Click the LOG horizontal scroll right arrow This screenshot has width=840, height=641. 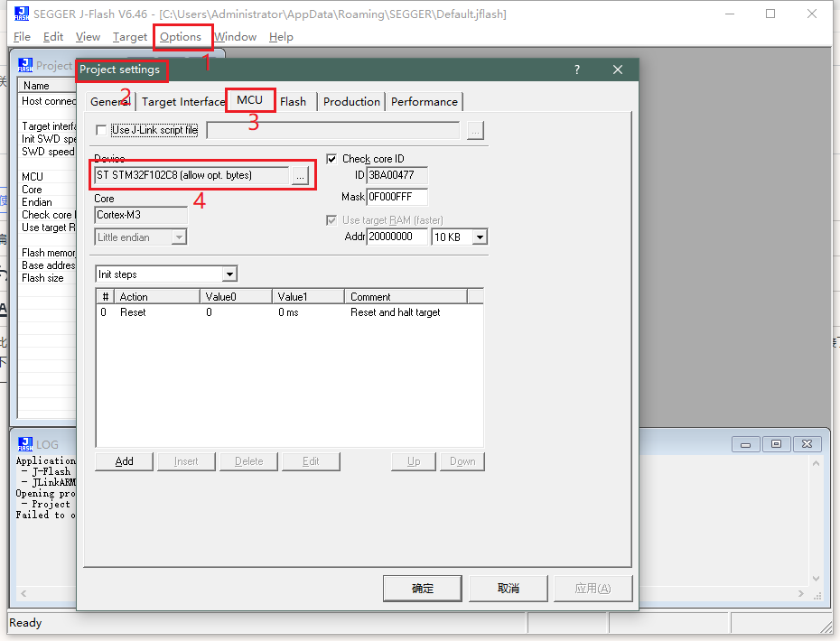click(x=801, y=593)
